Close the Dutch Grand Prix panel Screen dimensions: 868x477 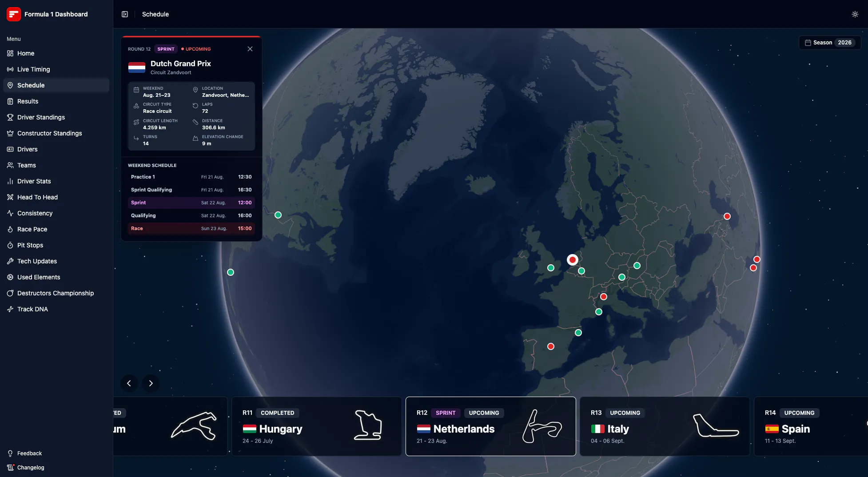pos(250,49)
